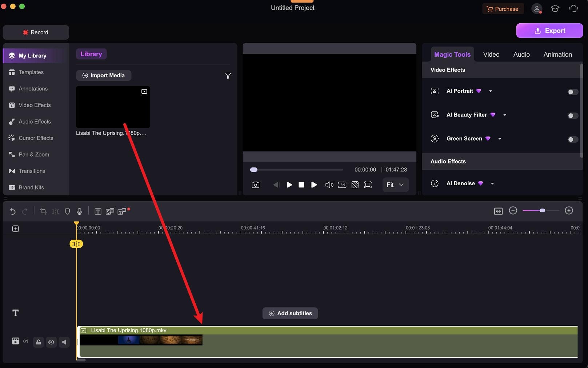Open Annotations in sidebar
The width and height of the screenshot is (588, 368).
coord(36,89)
